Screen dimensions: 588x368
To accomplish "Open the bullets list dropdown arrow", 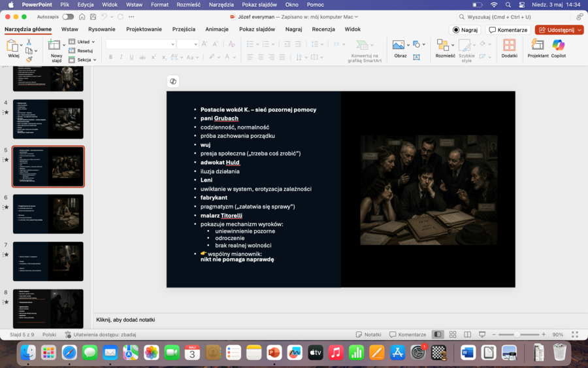I will coord(257,44).
